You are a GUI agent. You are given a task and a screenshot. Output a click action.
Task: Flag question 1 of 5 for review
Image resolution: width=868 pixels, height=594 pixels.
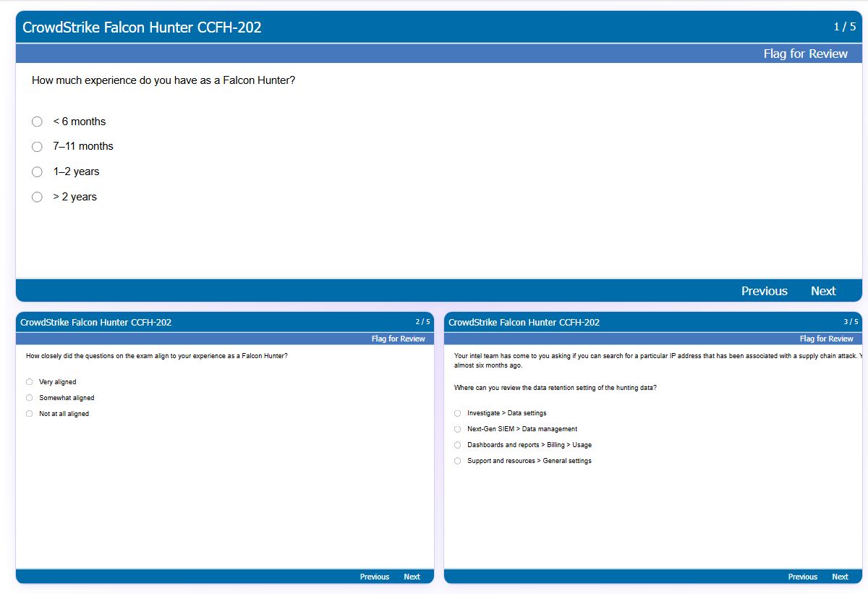click(x=805, y=54)
